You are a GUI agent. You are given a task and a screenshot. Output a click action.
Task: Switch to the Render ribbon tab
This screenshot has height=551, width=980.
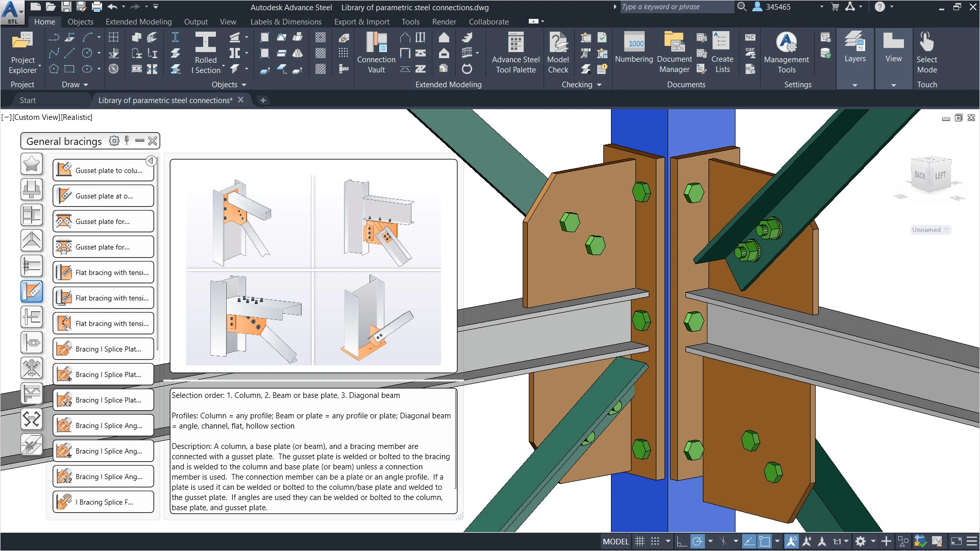[444, 21]
